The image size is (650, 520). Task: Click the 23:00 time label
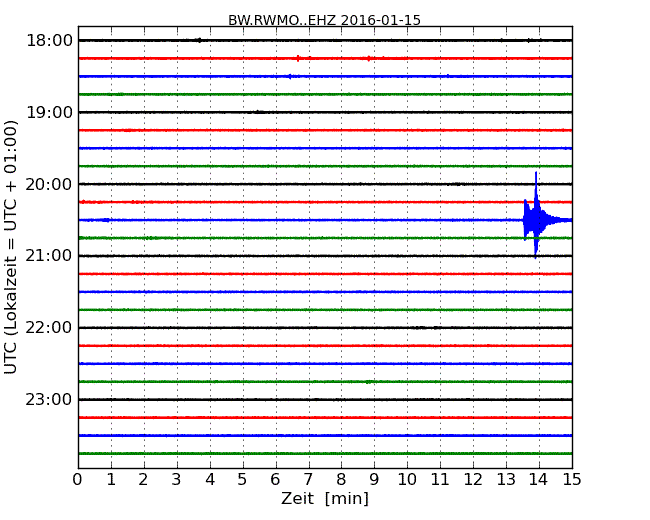point(49,399)
